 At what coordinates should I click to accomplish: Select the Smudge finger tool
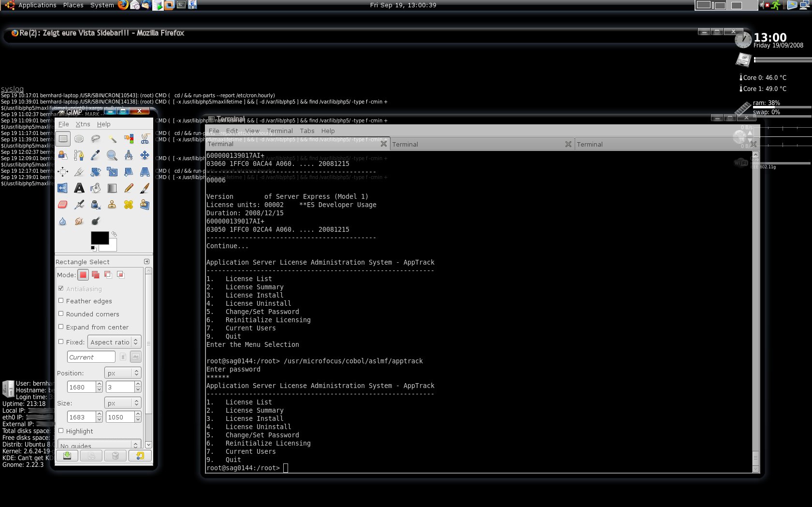tap(79, 221)
